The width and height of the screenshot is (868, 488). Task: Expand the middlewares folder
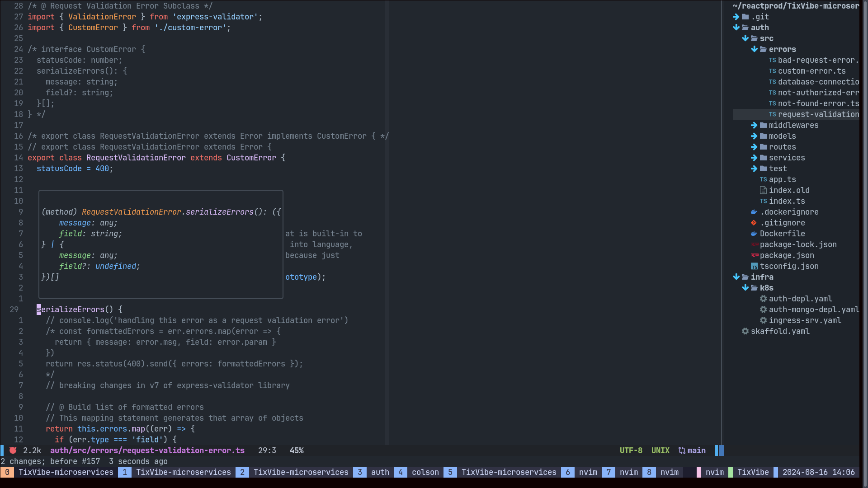click(754, 125)
